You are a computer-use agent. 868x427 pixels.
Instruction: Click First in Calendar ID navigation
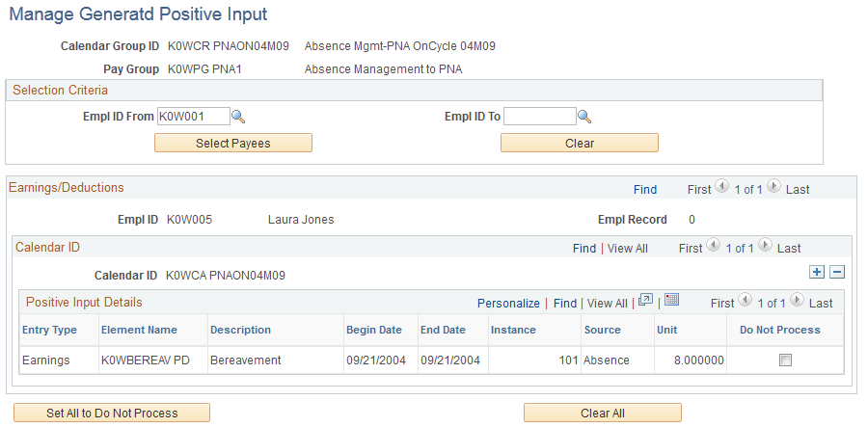click(x=691, y=249)
